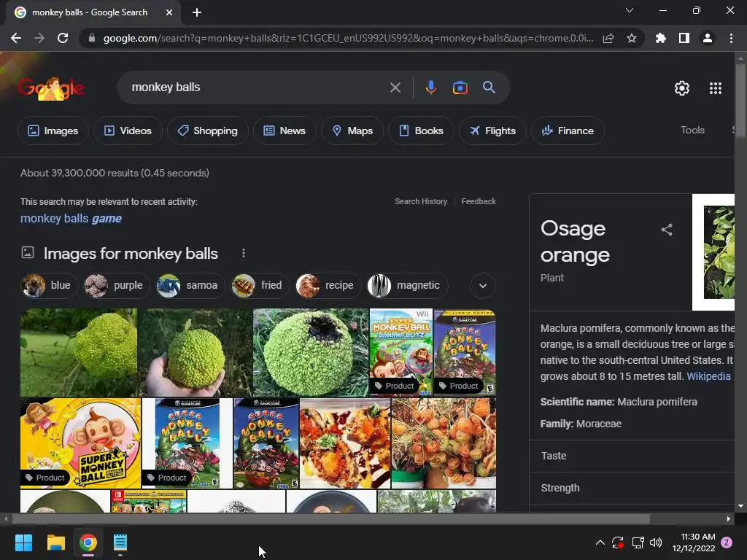Toggle the Chrome side panel
This screenshot has width=747, height=560.
pyautogui.click(x=684, y=38)
